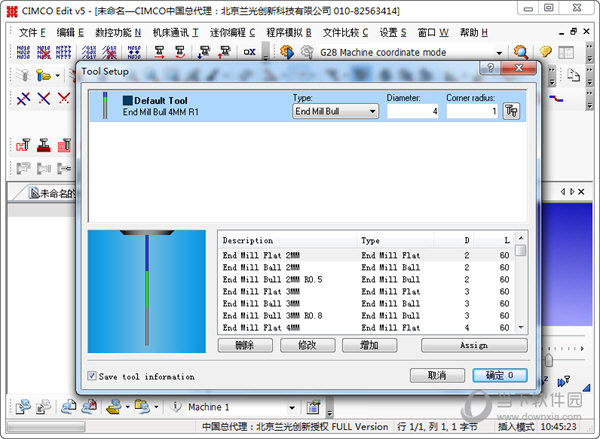The width and height of the screenshot is (600, 439).
Task: Open the 编辑 E menu
Action: [x=70, y=33]
